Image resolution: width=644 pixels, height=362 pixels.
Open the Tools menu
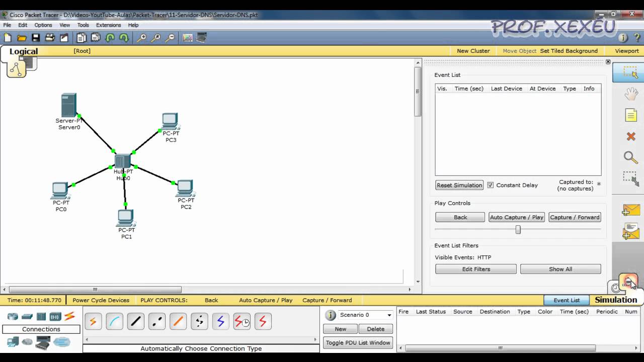pyautogui.click(x=83, y=25)
